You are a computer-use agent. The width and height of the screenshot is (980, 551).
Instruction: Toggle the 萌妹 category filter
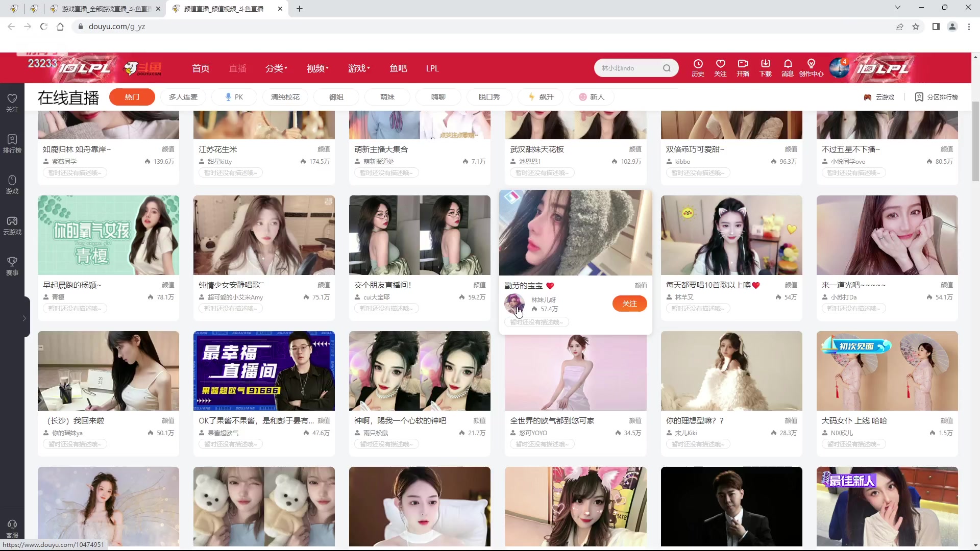[x=387, y=96]
